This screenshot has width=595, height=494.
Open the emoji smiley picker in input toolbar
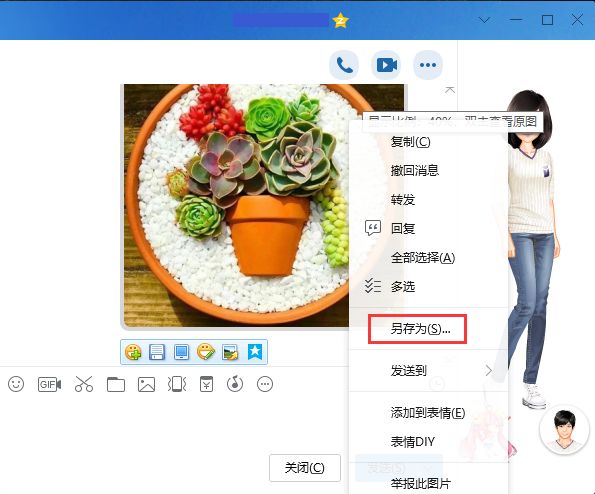point(16,384)
